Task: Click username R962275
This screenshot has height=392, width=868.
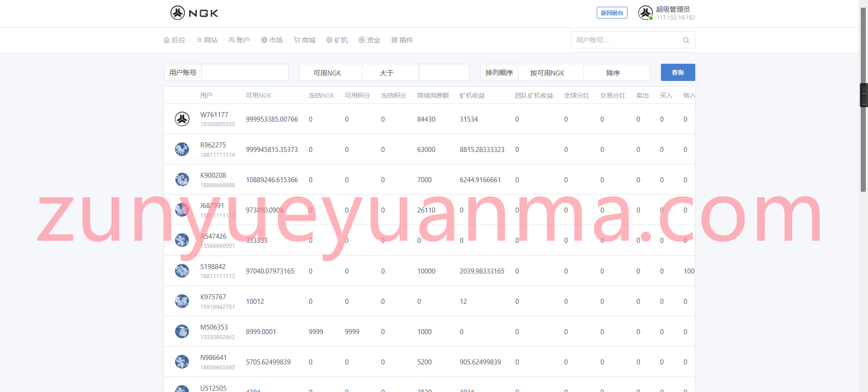Action: point(213,145)
